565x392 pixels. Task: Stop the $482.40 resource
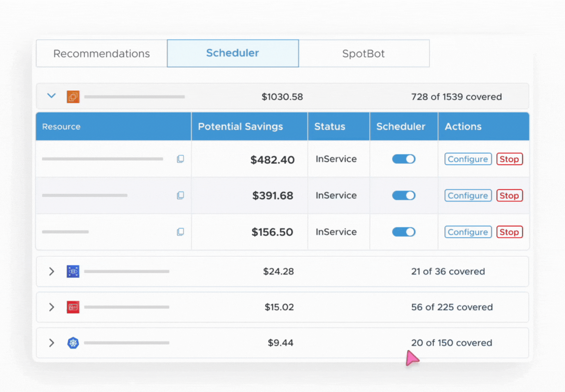point(510,159)
